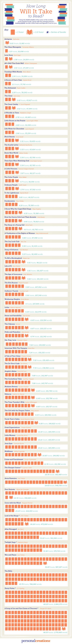The height and width of the screenshot is (644, 72).
Task: Click the 1/2 hour open-book key icon
Action: (30, 32)
